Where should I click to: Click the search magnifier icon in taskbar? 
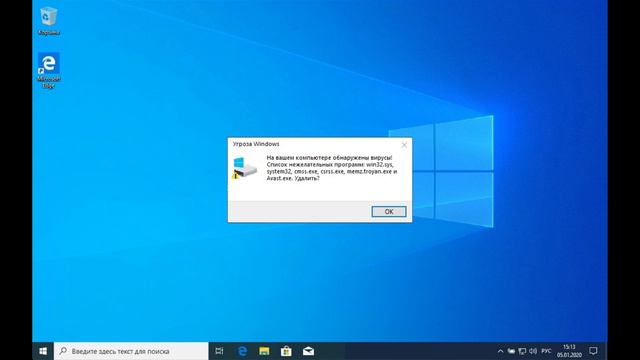pyautogui.click(x=63, y=351)
